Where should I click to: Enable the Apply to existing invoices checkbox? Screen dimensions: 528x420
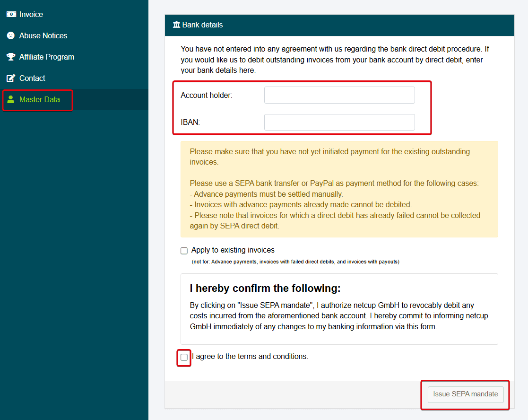pos(184,250)
